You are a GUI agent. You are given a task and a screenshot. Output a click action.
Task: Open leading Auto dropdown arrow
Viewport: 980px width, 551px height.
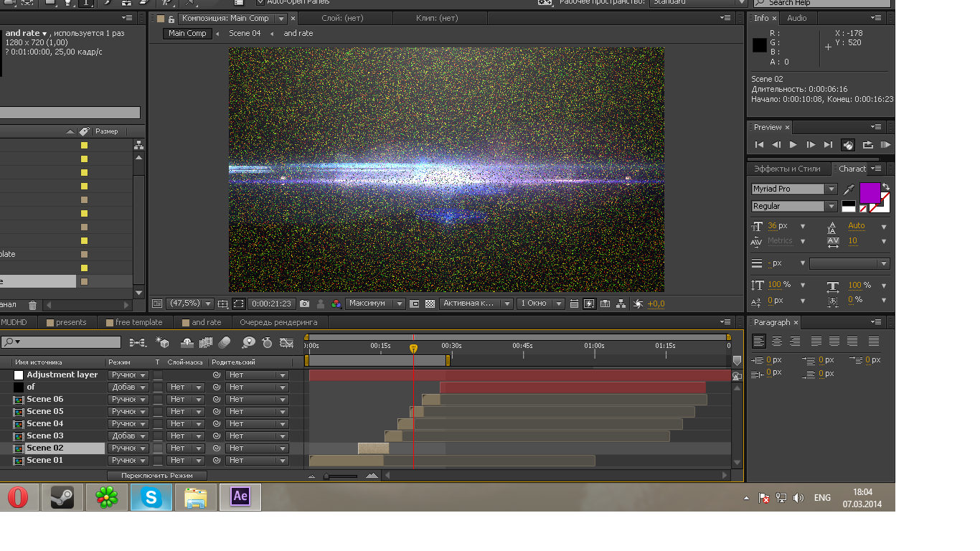(884, 226)
